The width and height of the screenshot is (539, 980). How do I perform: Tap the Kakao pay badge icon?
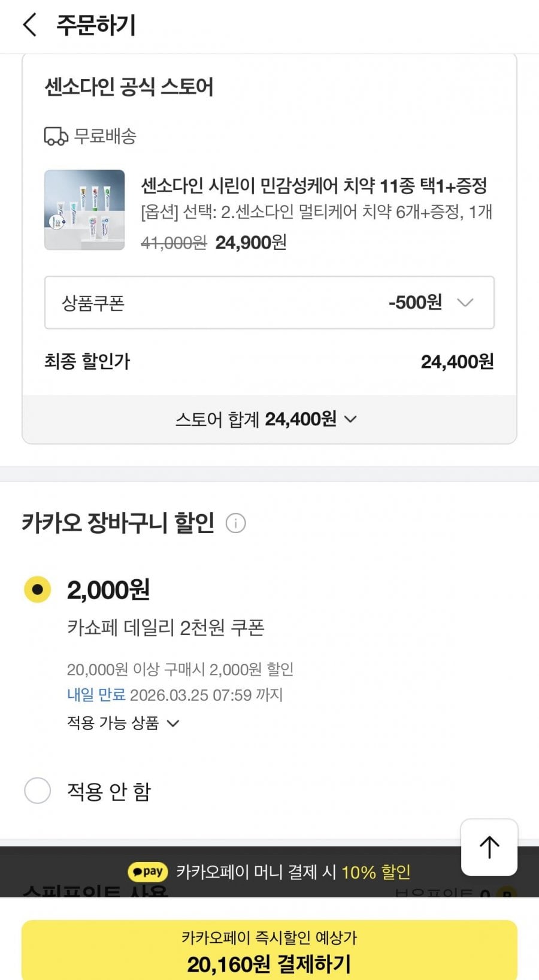pos(148,872)
